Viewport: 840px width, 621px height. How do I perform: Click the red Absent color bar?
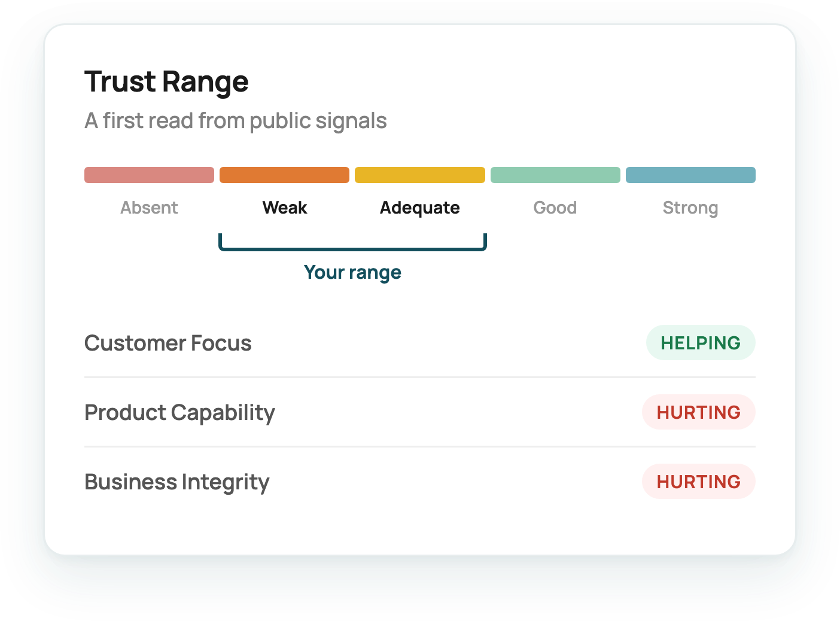149,175
